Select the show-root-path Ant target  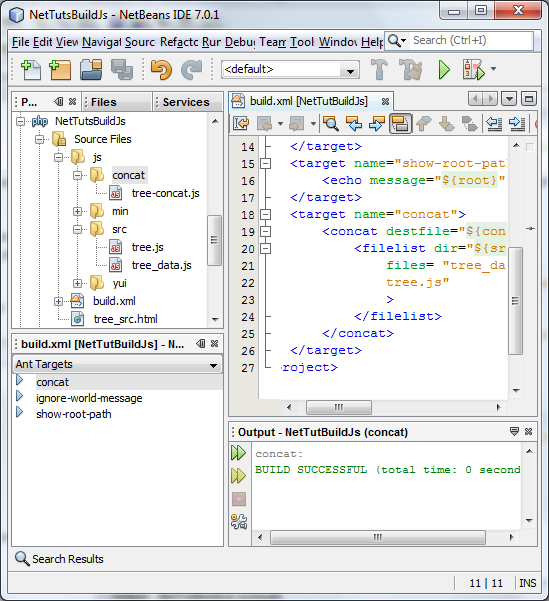(74, 414)
